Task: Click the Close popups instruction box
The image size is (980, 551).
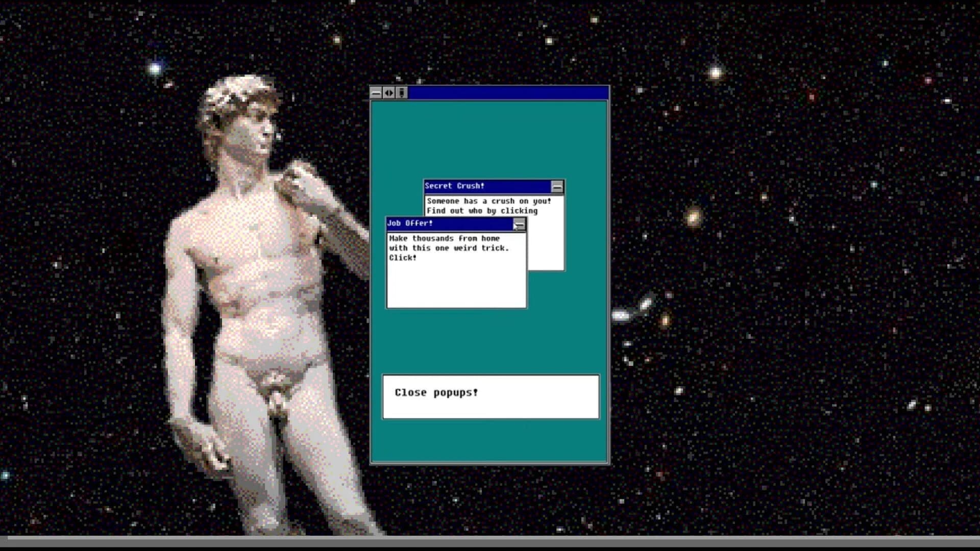Action: point(490,397)
